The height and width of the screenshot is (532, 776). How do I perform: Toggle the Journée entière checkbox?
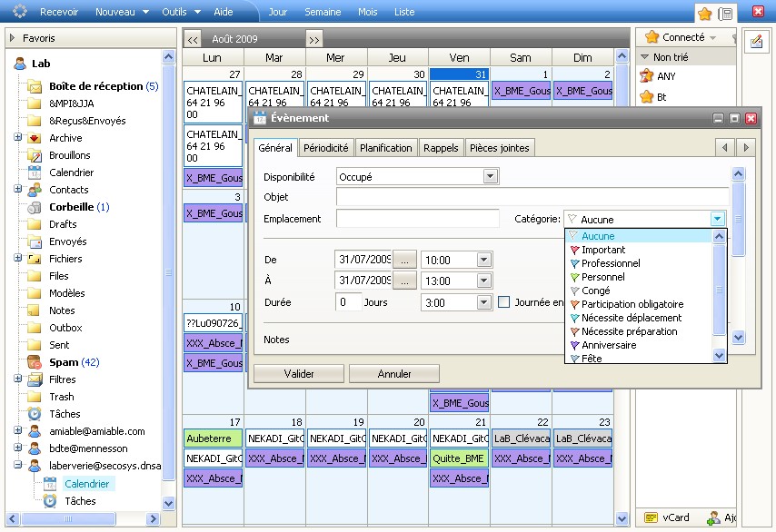coord(503,302)
